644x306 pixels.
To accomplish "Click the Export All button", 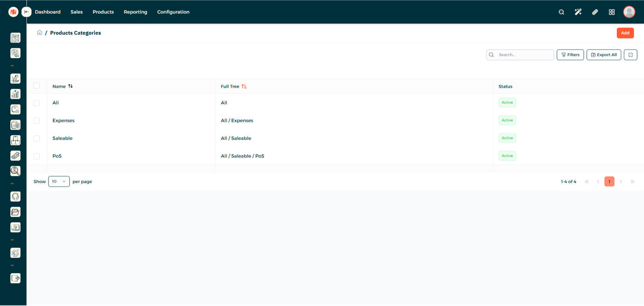I will coord(604,55).
